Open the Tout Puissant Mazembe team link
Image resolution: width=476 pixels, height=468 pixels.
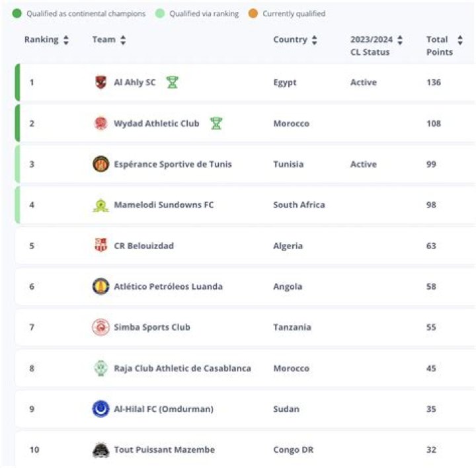coord(164,450)
